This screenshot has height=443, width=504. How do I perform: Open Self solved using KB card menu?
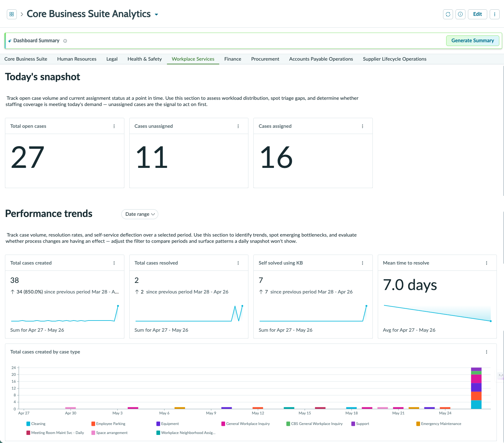(363, 263)
